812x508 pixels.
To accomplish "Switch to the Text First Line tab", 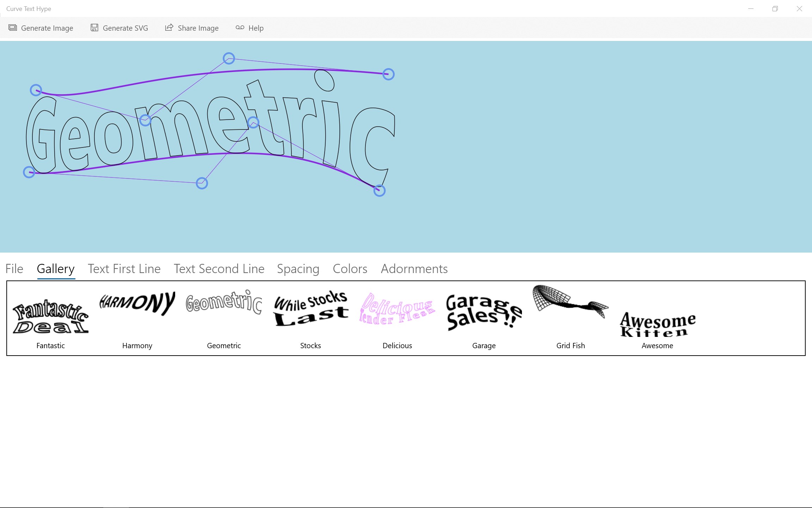I will click(x=124, y=269).
